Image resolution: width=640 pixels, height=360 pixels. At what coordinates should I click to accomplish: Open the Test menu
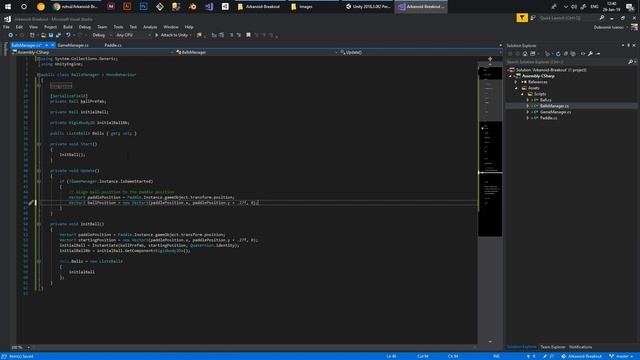pyautogui.click(x=133, y=27)
